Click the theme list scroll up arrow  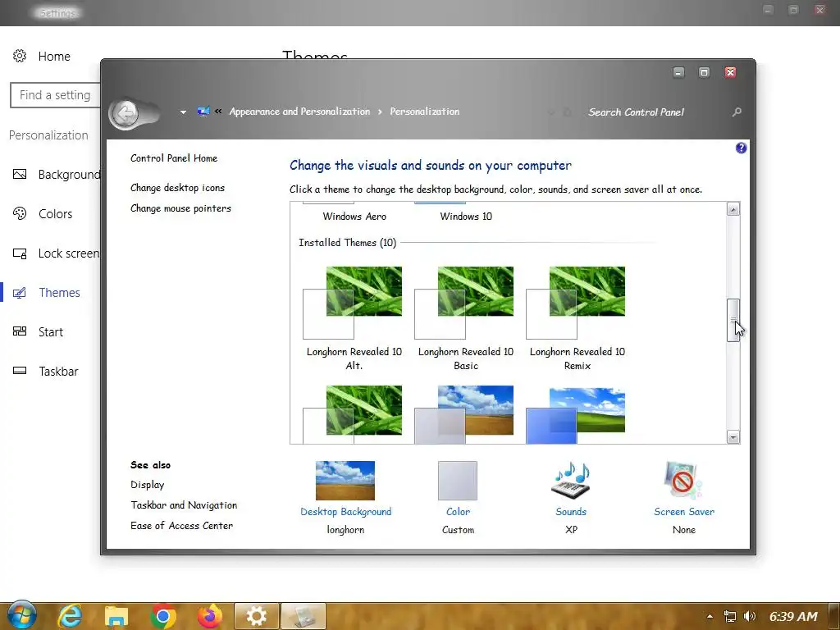coord(733,209)
